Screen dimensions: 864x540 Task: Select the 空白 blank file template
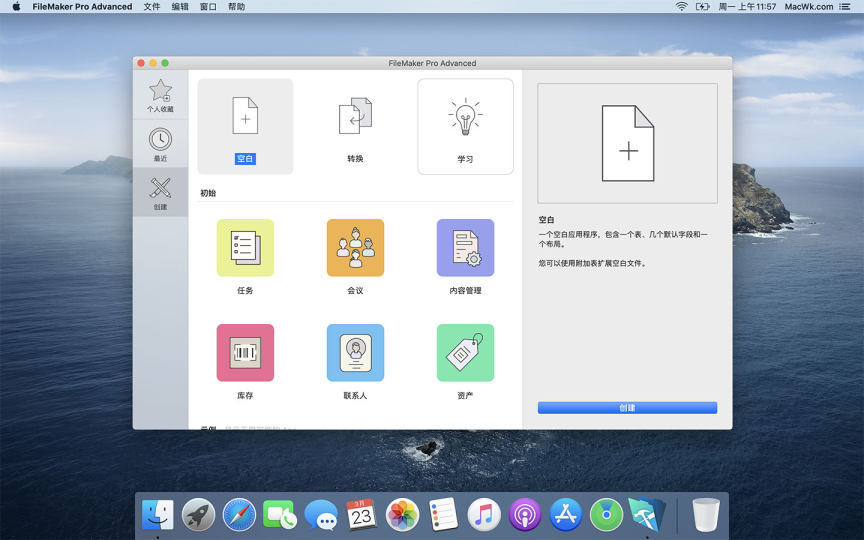[x=245, y=126]
